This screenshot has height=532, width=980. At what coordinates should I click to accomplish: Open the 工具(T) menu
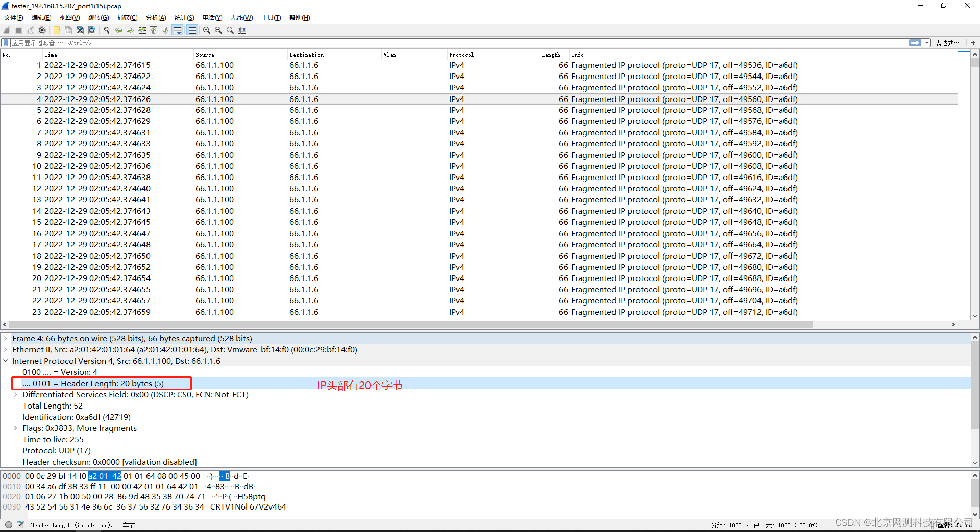271,18
